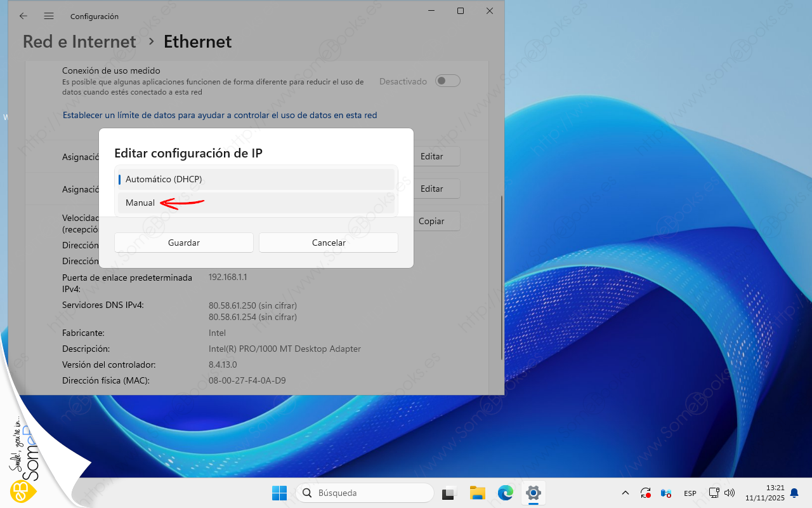The height and width of the screenshot is (508, 812).
Task: Click the ESP input language indicator
Action: 690,493
